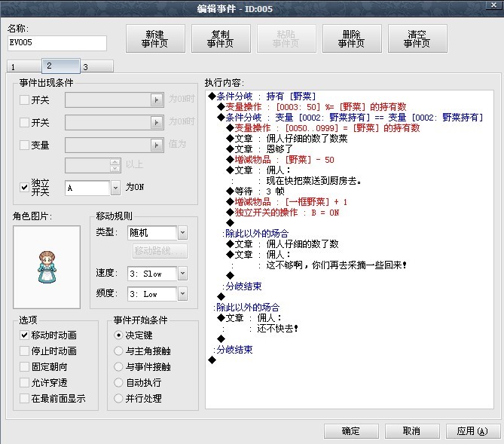
Task: Enable the 停止时动画 checkbox
Action: point(24,351)
